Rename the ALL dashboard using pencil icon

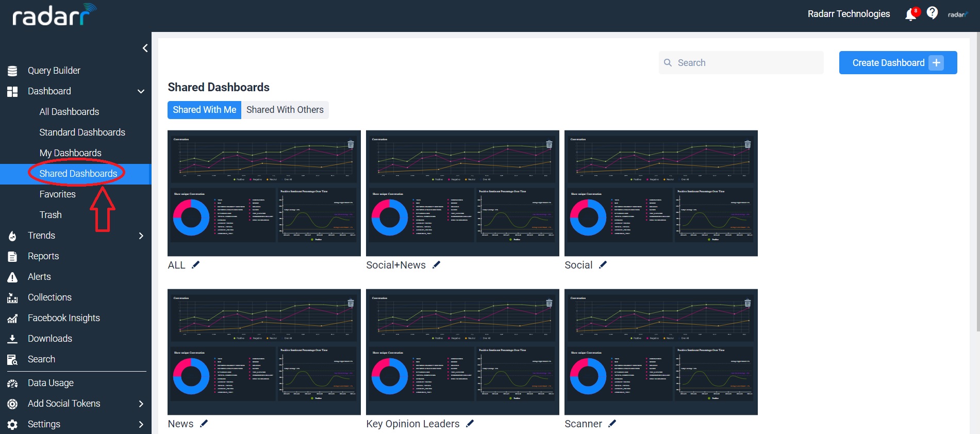pos(195,265)
